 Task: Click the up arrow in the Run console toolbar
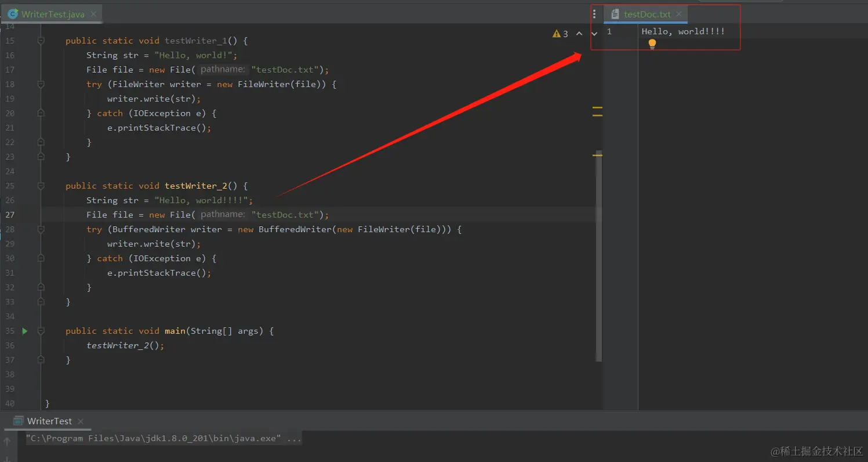click(8, 442)
